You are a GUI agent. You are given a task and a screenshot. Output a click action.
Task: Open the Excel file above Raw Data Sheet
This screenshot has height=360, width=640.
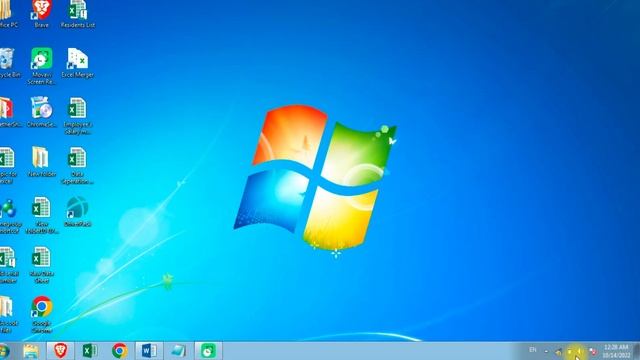tap(41, 215)
